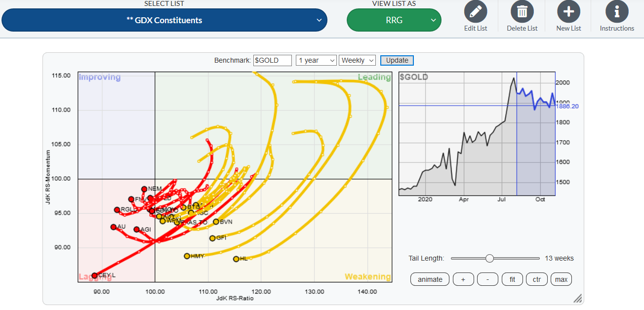Open the 1 year period dropdown
Screen dimensions: 644x310
point(316,60)
